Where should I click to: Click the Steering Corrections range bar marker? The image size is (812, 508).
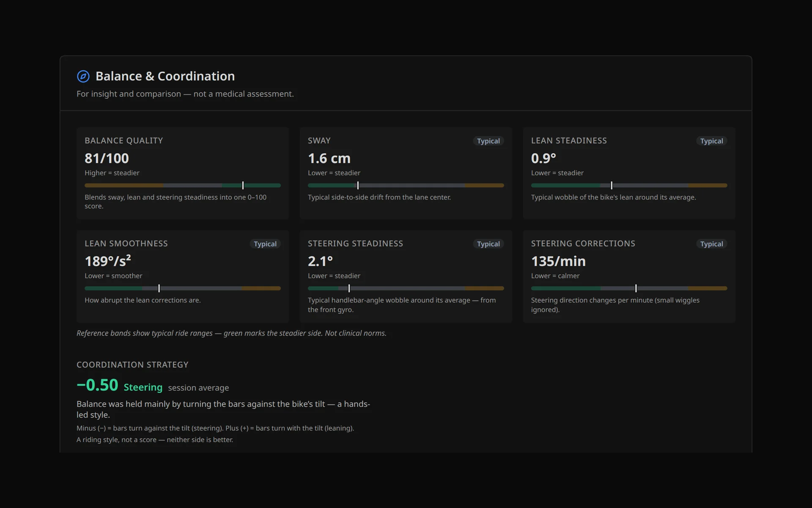coord(636,288)
